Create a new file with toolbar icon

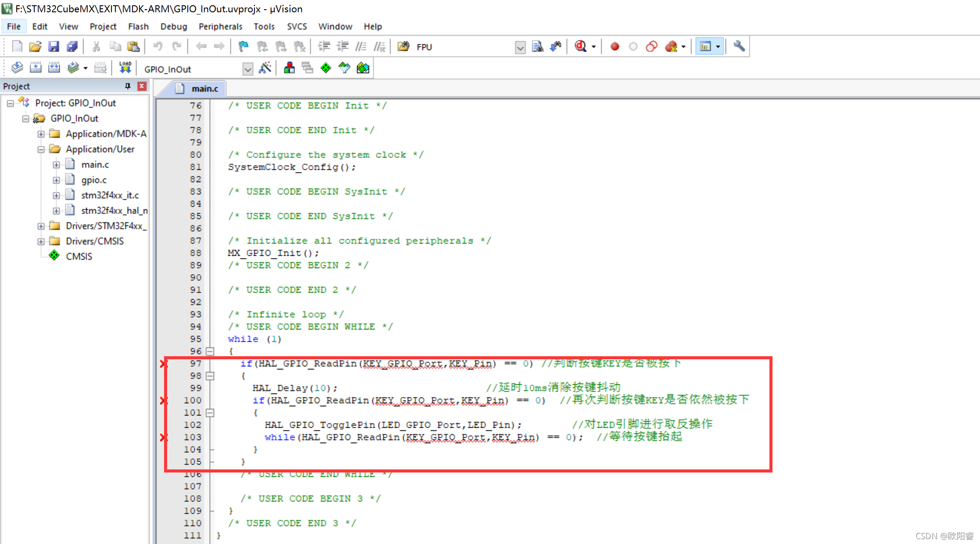(x=17, y=46)
